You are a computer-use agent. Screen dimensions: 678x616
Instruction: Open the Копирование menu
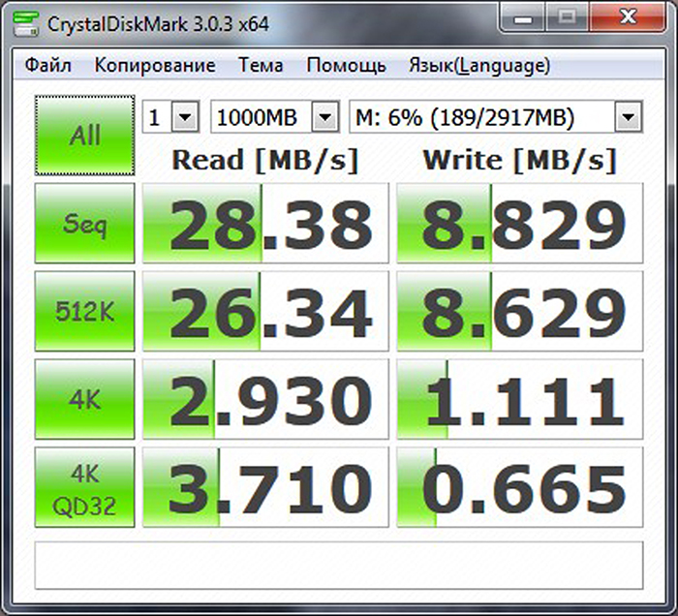[155, 66]
